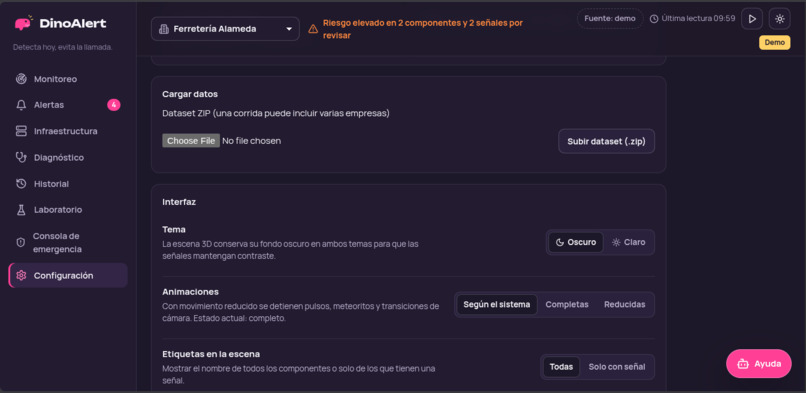Image resolution: width=806 pixels, height=393 pixels.
Task: Click the Tema setting label
Action: click(x=174, y=229)
